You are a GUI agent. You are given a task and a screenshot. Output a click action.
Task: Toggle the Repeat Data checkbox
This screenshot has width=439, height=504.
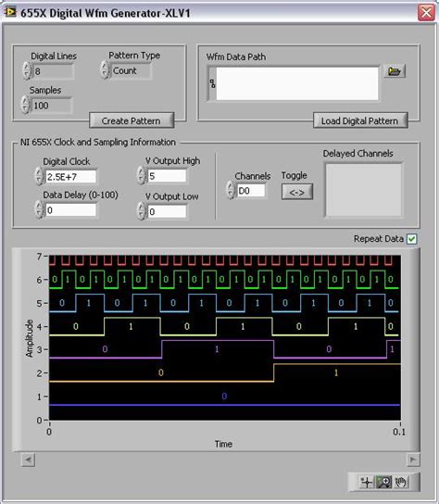[412, 239]
